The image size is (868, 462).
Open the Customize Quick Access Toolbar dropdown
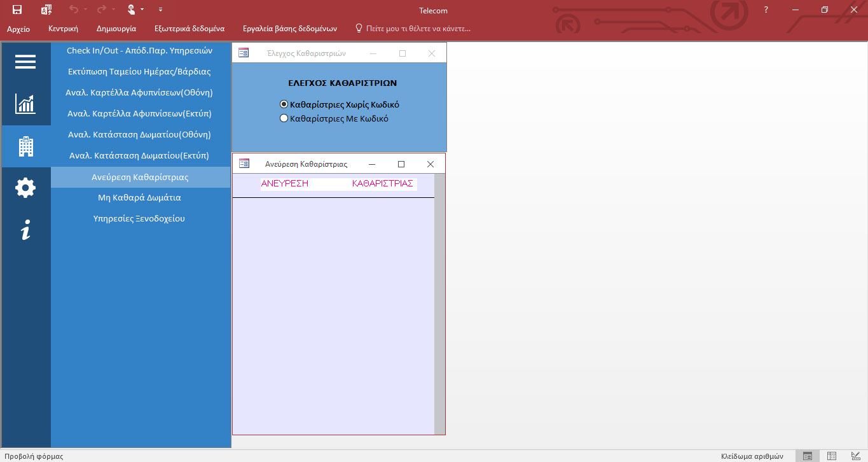tap(160, 10)
